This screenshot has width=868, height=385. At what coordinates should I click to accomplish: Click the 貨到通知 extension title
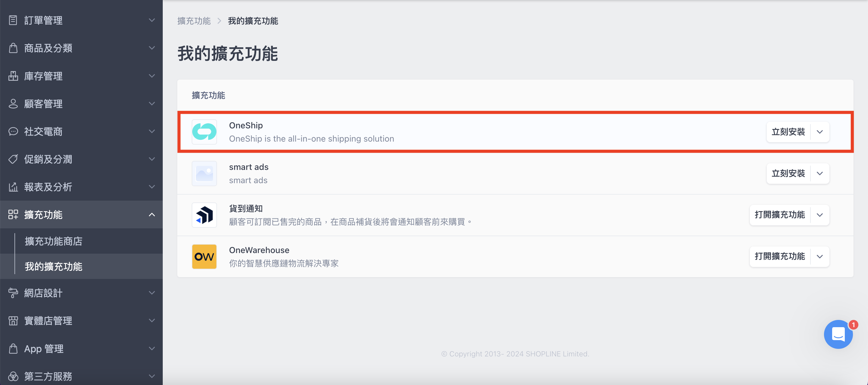[x=246, y=208]
